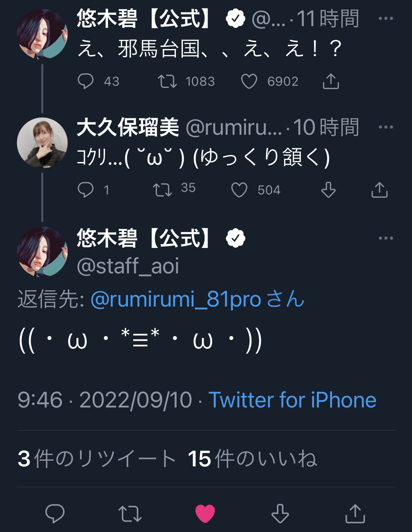Retweet the tweet with 1083 retweets
Image resolution: width=412 pixels, height=532 pixels.
pyautogui.click(x=167, y=81)
